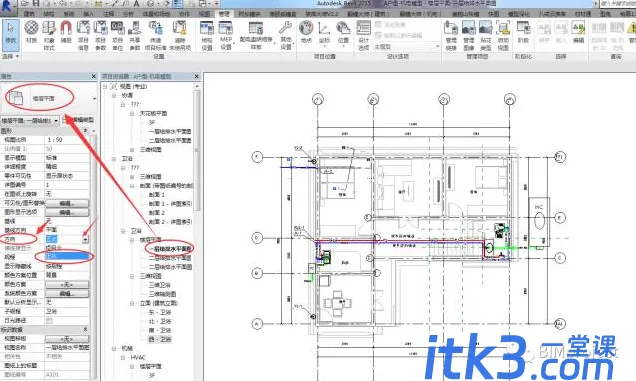Screen dimensions: 636x381
Task: Open the 方向 value dropdown arrow
Action: 85,239
